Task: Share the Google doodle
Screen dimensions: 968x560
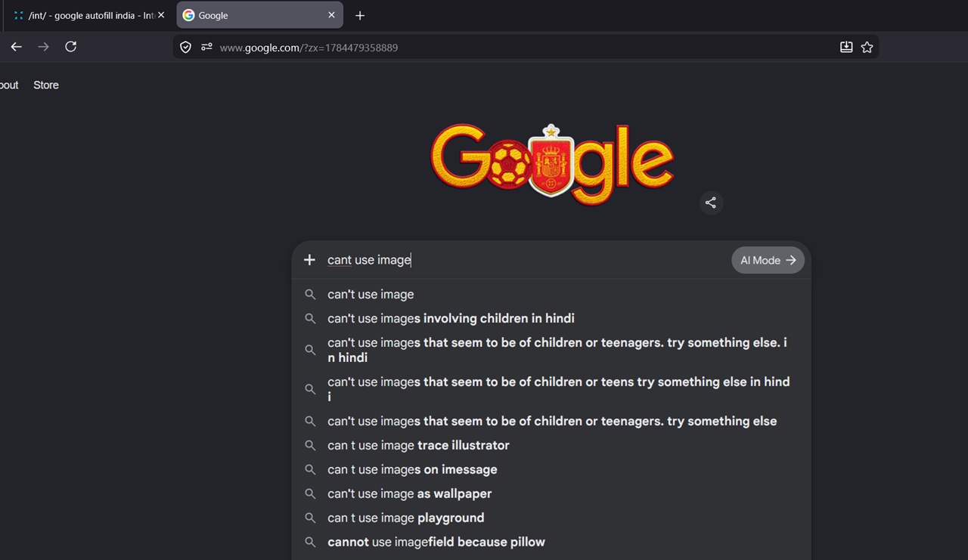Action: coord(711,203)
